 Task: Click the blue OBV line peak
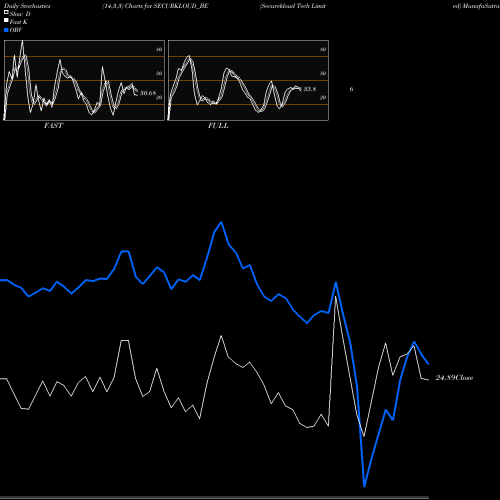[x=221, y=222]
